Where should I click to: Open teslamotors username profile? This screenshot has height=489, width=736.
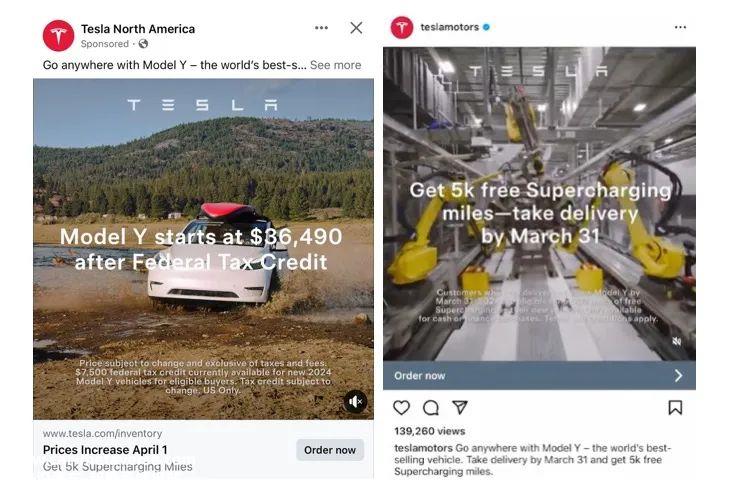449,27
